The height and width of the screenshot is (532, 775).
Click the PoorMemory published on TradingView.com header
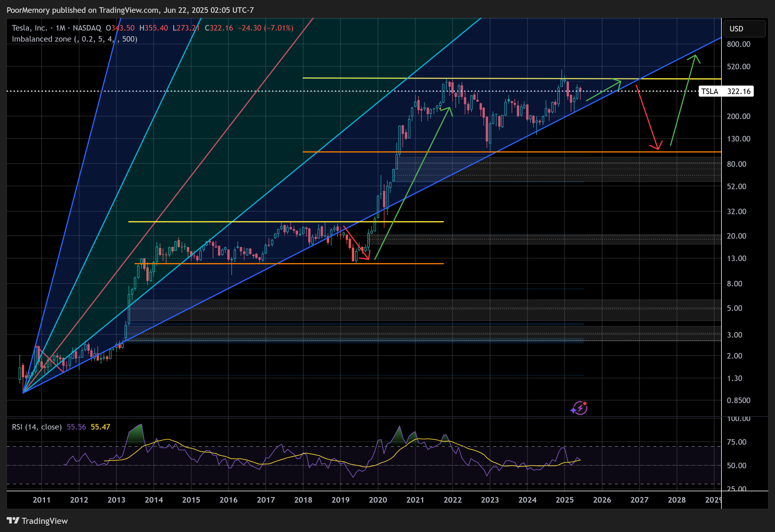coord(130,10)
